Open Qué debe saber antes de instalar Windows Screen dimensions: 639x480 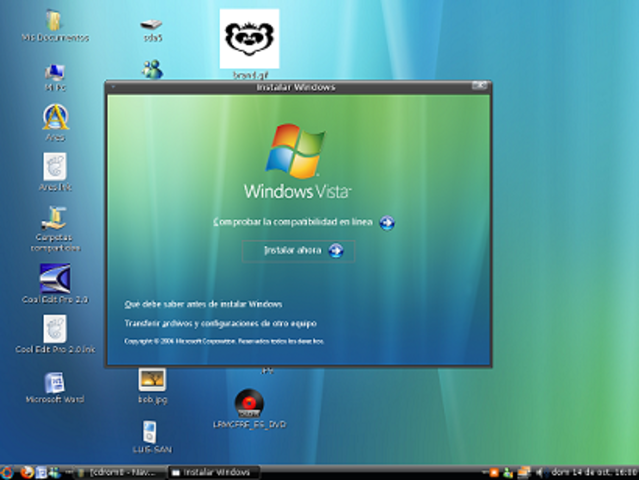click(203, 304)
